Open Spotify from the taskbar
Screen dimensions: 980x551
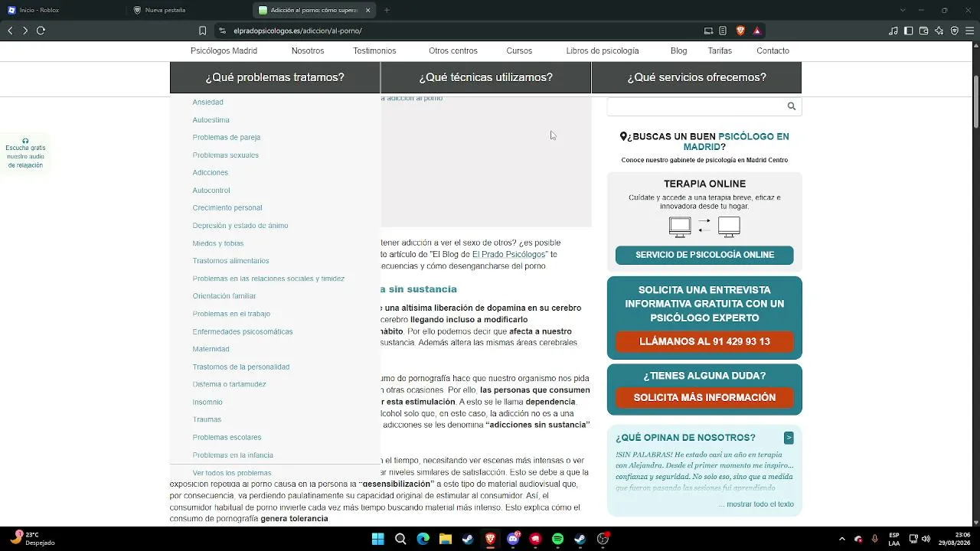coord(558,539)
